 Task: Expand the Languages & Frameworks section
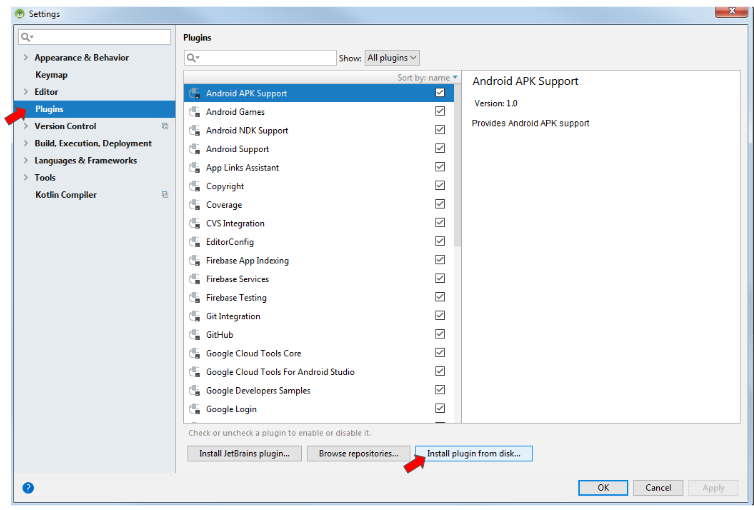tap(25, 160)
